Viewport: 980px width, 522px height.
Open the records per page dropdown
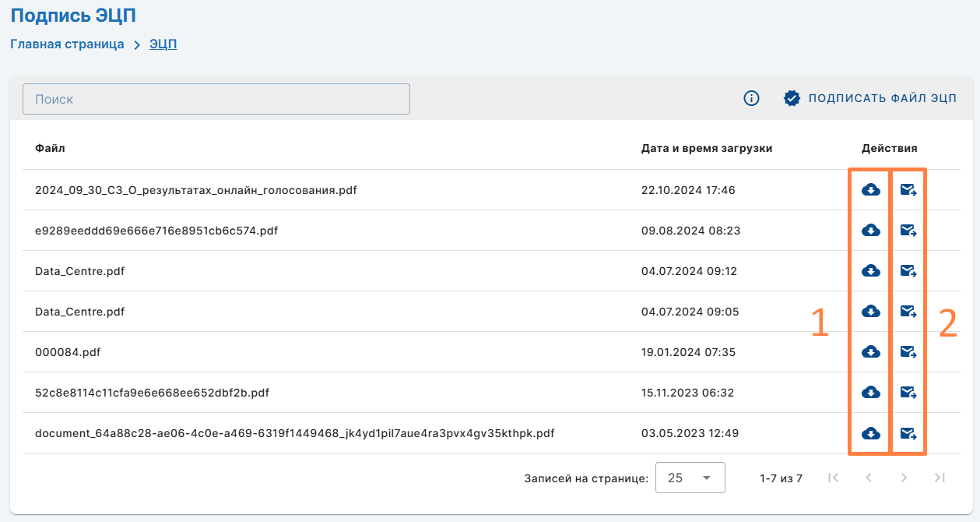point(690,478)
